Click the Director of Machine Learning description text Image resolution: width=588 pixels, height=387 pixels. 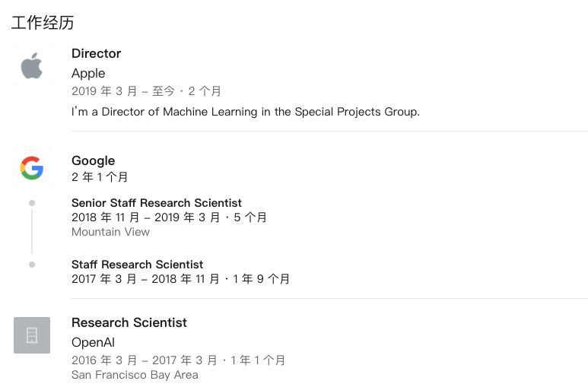tap(246, 111)
